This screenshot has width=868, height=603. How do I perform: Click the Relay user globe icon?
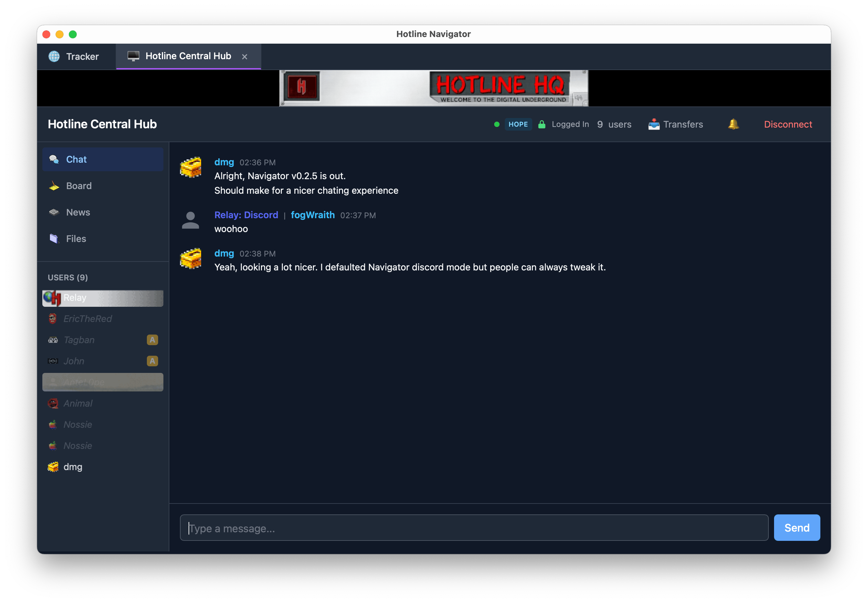(52, 298)
